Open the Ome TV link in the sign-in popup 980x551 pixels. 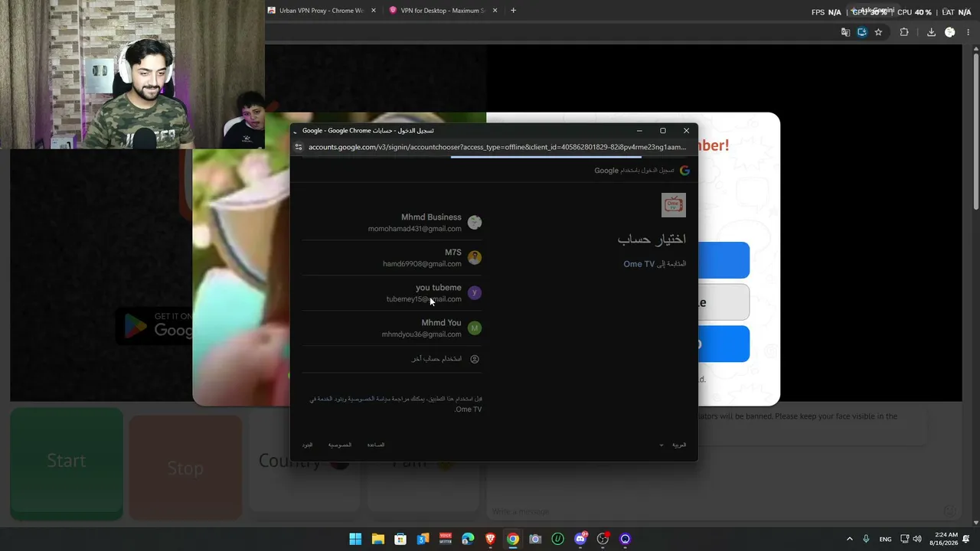[639, 264]
